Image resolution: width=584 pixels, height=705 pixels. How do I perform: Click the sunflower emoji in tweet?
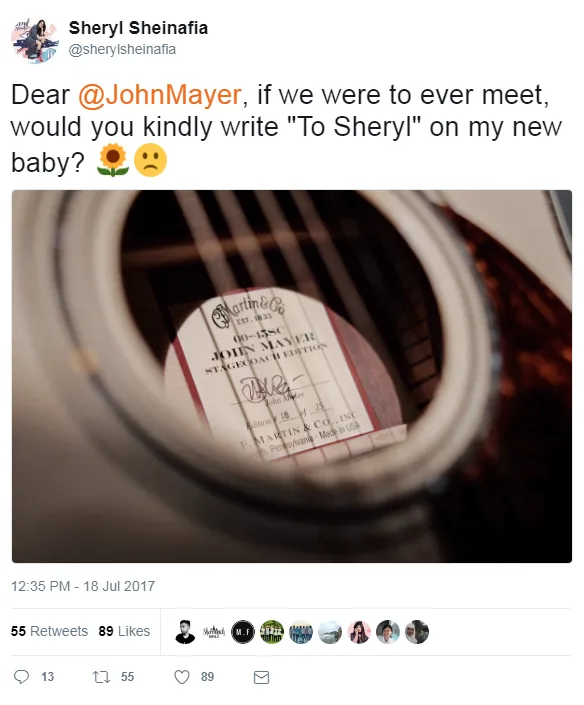(x=113, y=160)
